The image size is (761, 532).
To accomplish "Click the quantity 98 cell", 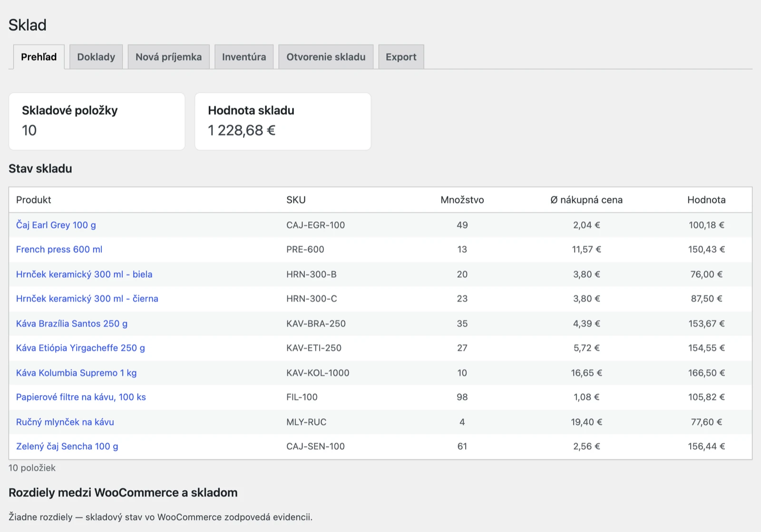I will (x=462, y=397).
